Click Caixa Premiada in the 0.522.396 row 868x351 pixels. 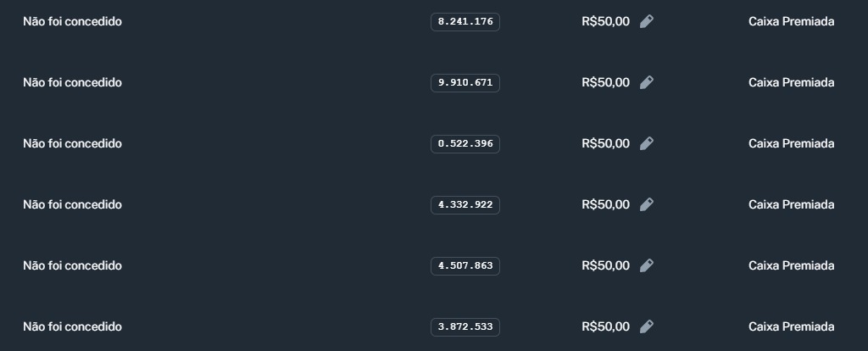click(791, 144)
